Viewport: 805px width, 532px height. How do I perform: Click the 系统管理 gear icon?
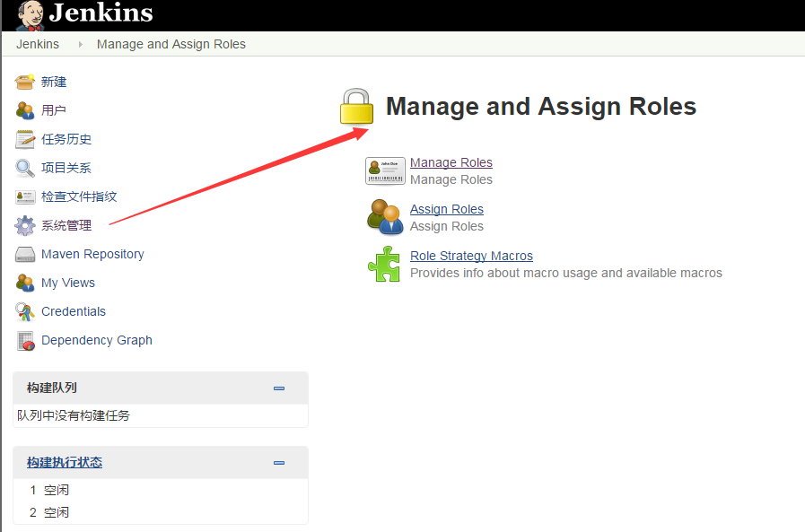[x=25, y=225]
